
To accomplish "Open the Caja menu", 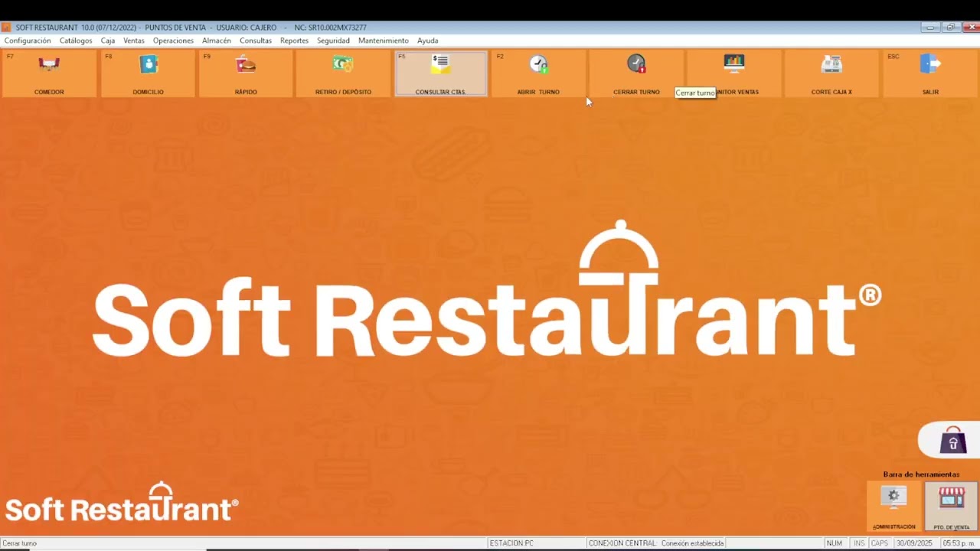I will (108, 41).
